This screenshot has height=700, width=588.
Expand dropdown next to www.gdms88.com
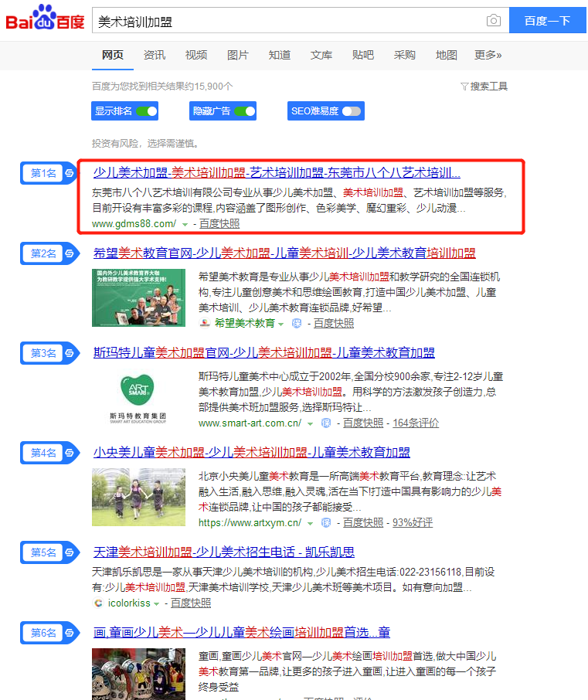(x=185, y=225)
